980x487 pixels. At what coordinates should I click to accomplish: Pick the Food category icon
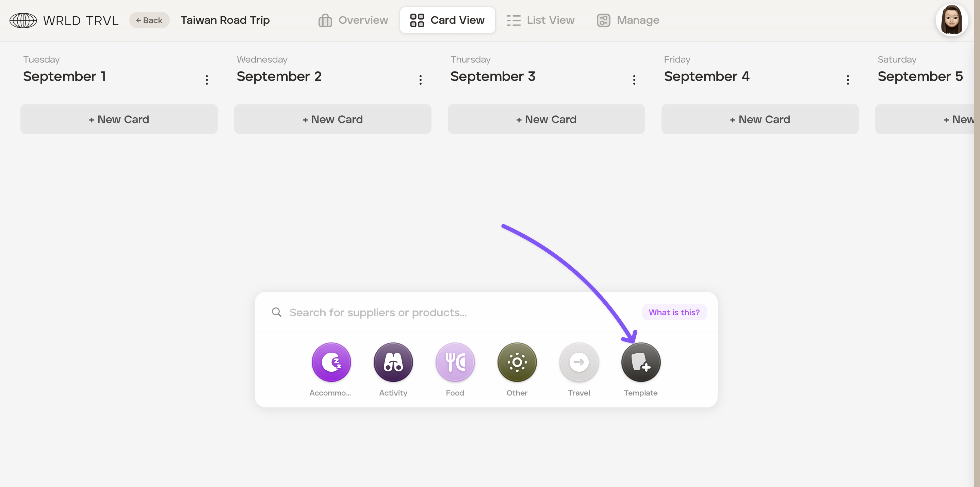pos(455,362)
